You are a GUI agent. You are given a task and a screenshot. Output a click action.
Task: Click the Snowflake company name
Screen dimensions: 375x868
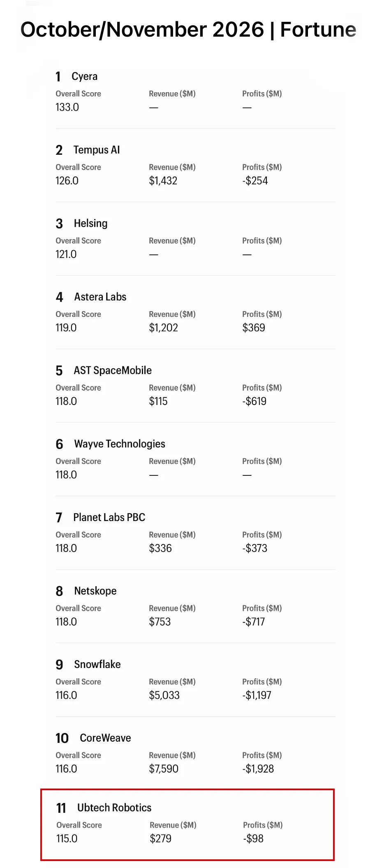pyautogui.click(x=97, y=664)
